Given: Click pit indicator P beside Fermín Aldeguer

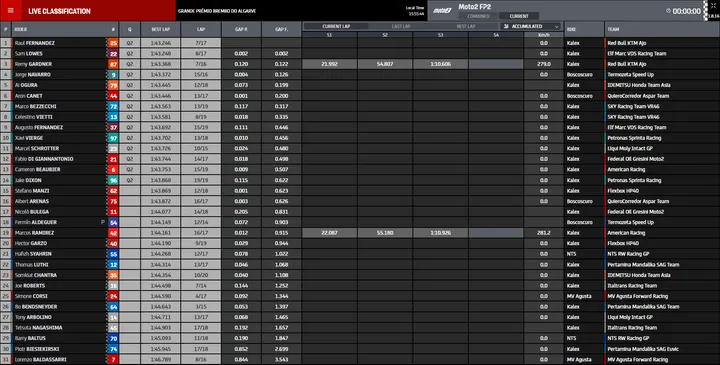Looking at the screenshot, I should pos(103,222).
